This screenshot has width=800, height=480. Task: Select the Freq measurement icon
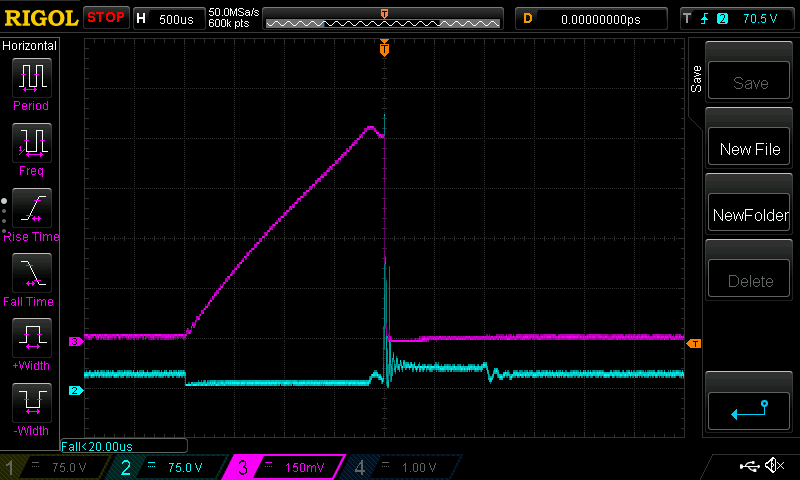pyautogui.click(x=30, y=143)
